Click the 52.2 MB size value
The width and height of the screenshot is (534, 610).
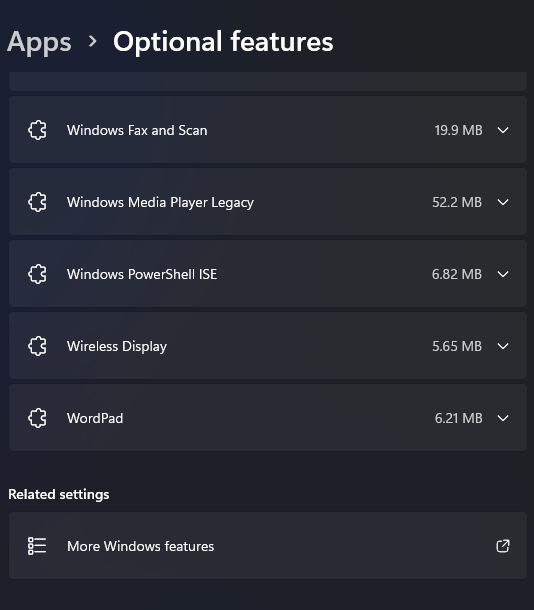click(x=457, y=202)
